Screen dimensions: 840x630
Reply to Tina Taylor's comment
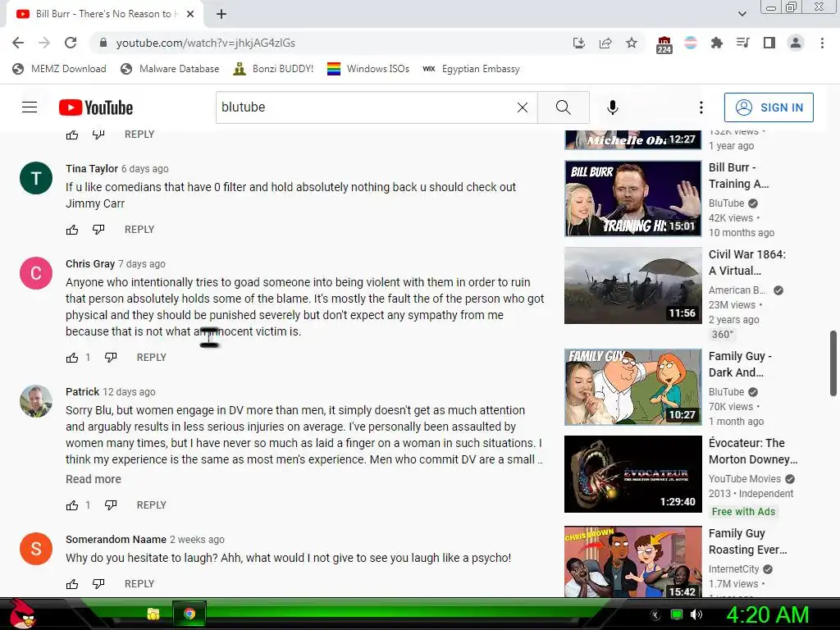tap(139, 230)
